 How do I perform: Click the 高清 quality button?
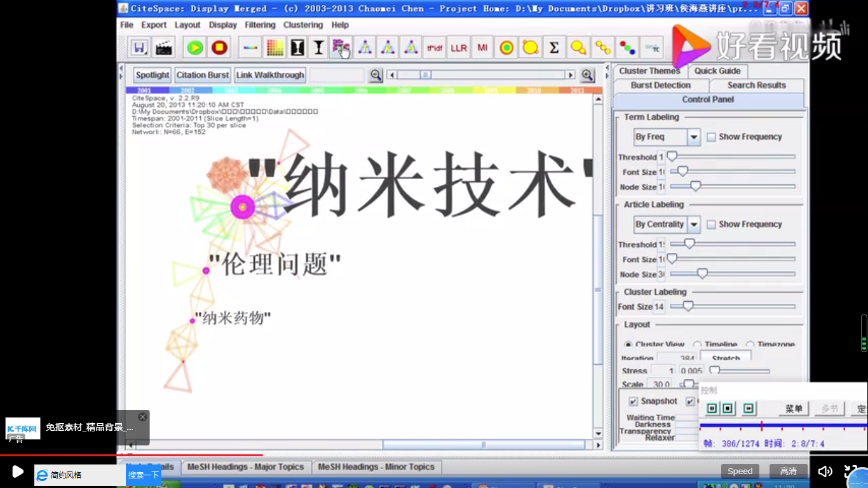pyautogui.click(x=788, y=471)
